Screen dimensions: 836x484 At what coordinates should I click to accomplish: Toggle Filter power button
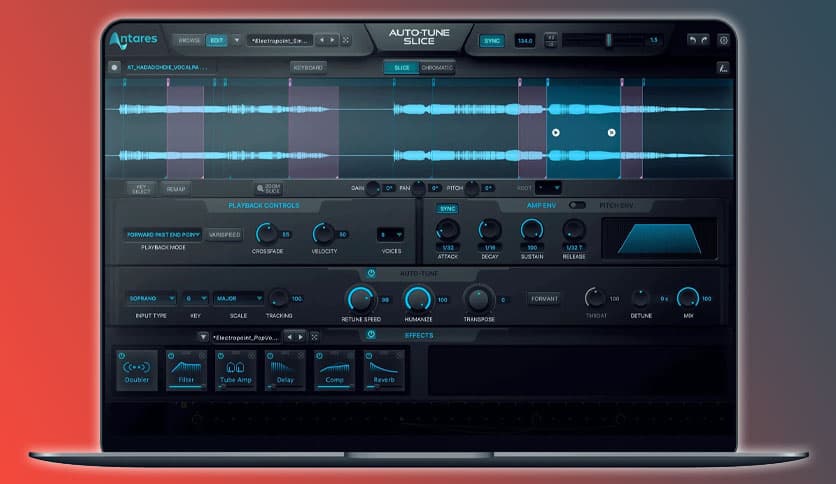tap(171, 356)
